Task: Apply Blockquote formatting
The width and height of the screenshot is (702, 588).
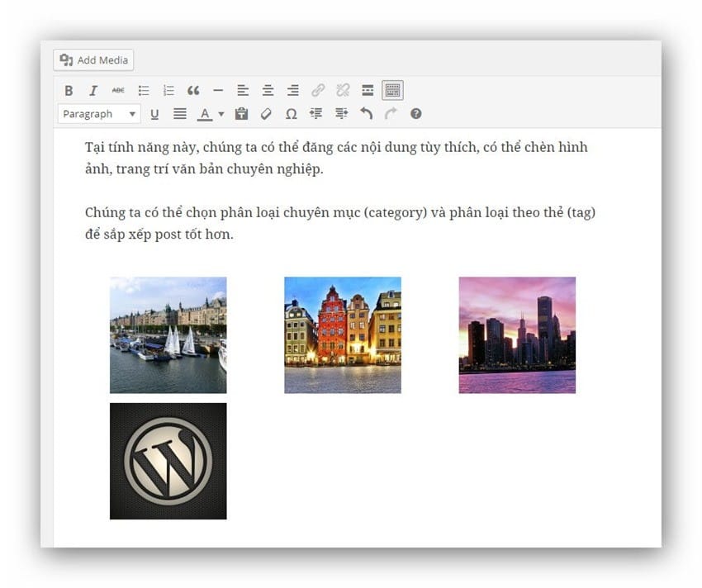Action: (x=193, y=91)
